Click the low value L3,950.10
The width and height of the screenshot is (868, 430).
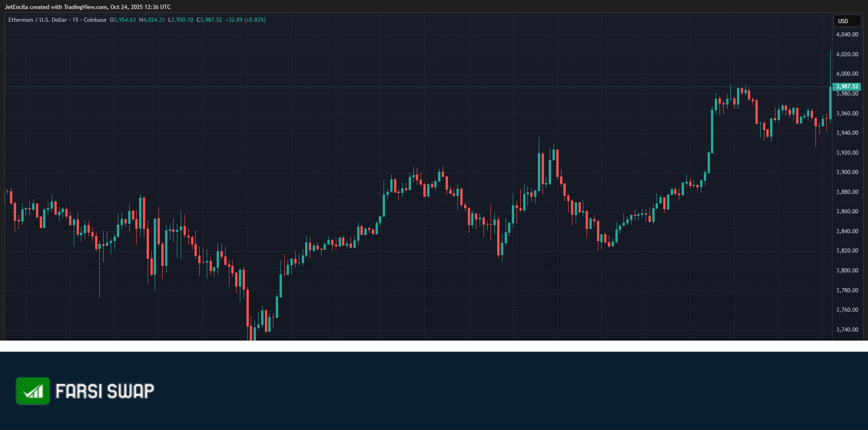point(181,20)
